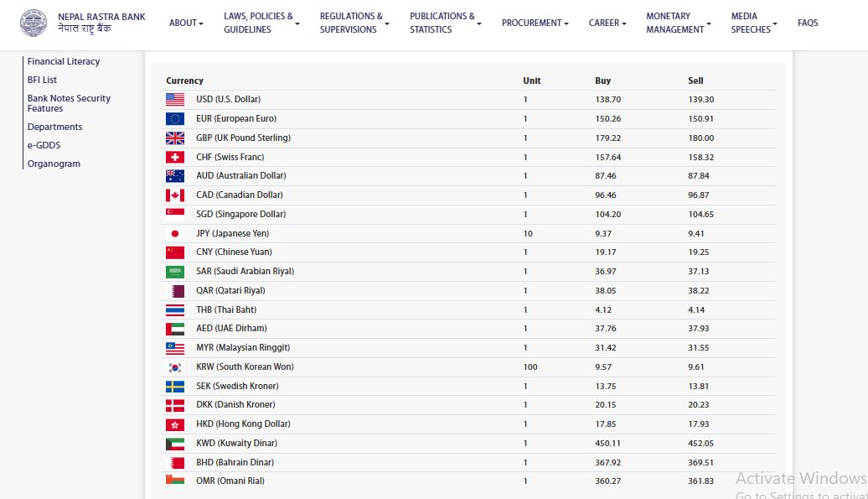The width and height of the screenshot is (868, 499).
Task: Click the SEK Swedish flag icon
Action: pyautogui.click(x=175, y=386)
